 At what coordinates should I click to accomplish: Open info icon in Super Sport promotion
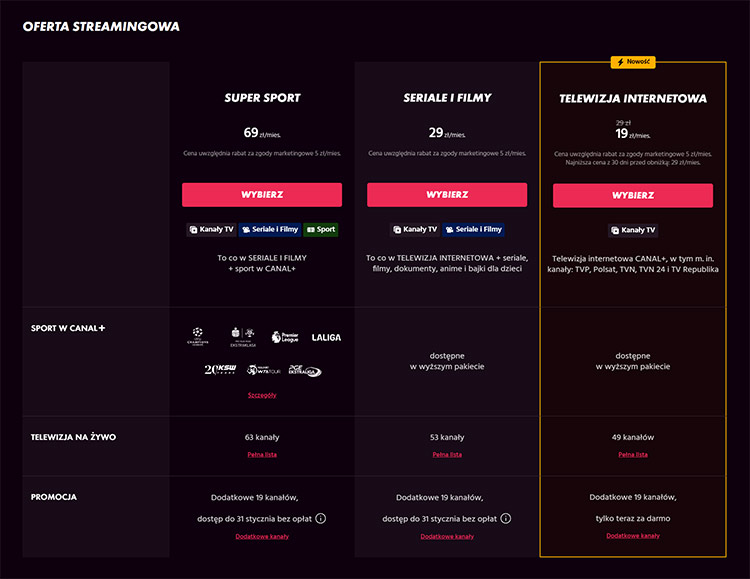(x=321, y=518)
